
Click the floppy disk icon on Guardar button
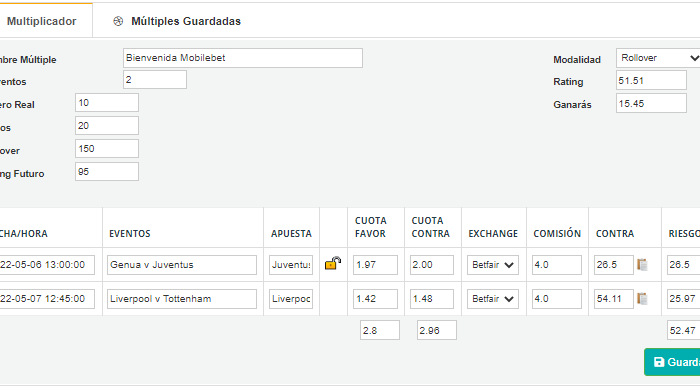coord(659,362)
